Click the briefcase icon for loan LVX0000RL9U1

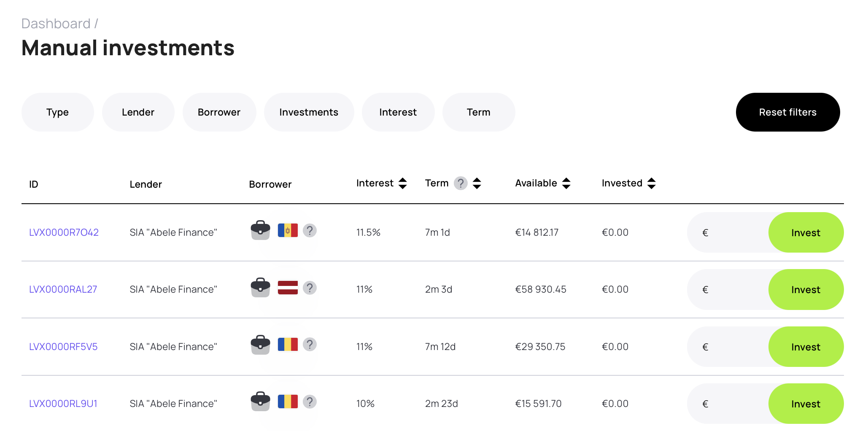260,401
